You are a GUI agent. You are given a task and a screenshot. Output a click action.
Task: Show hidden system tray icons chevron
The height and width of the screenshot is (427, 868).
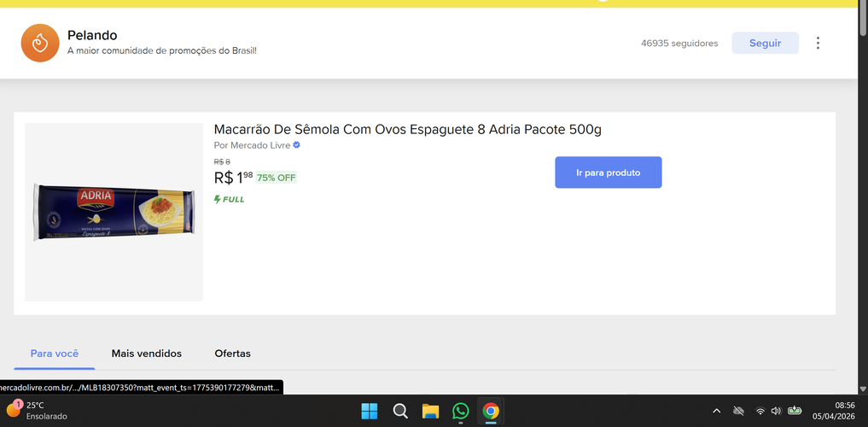[x=716, y=411]
